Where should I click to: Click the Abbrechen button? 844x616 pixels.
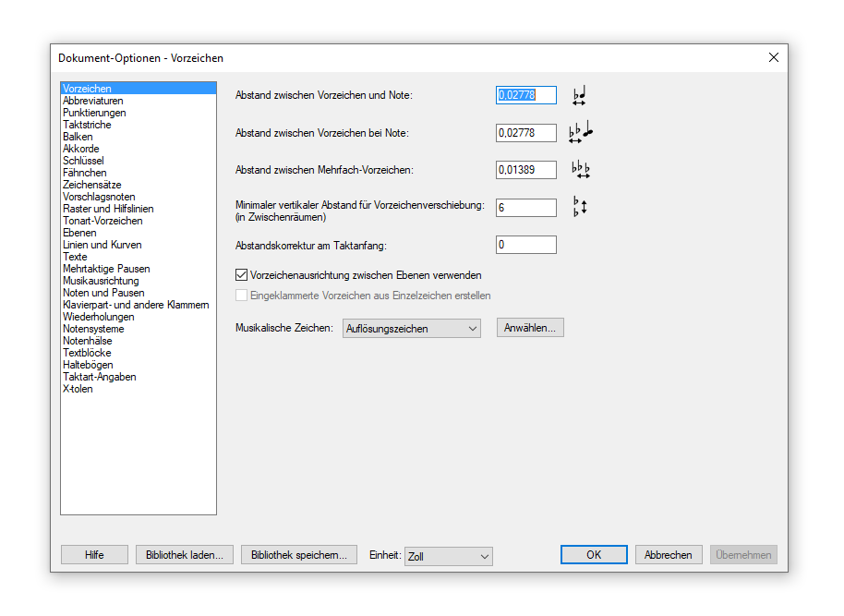pos(668,555)
